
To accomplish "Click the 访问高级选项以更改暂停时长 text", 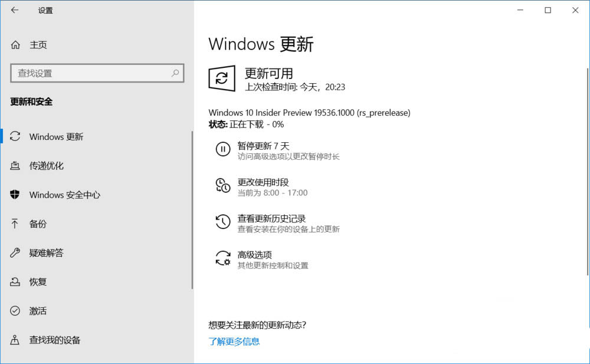I will tap(289, 156).
